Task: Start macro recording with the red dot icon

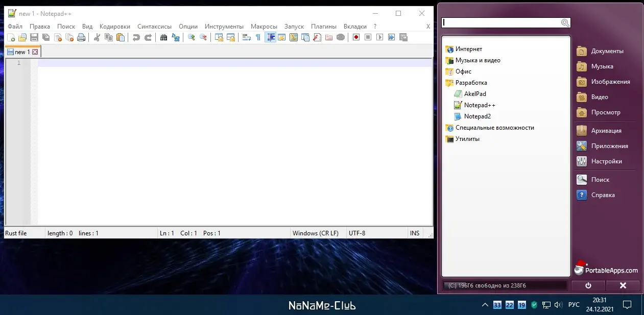Action: 356,37
